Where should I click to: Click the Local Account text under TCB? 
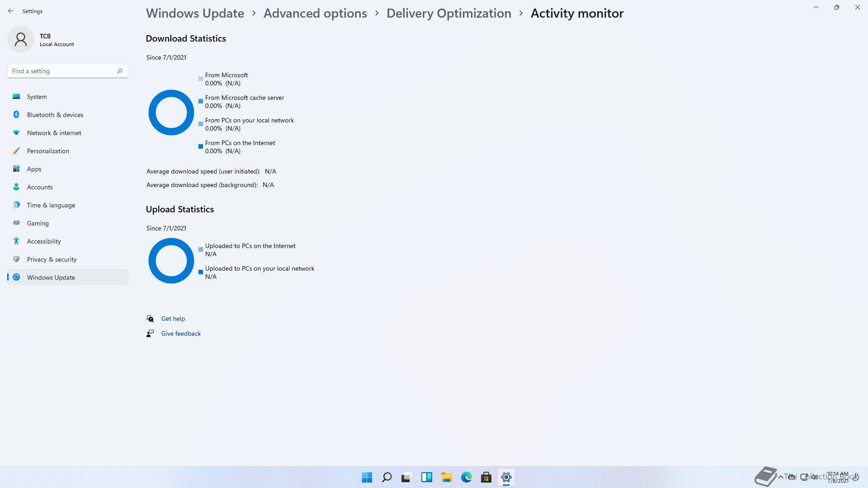click(57, 44)
